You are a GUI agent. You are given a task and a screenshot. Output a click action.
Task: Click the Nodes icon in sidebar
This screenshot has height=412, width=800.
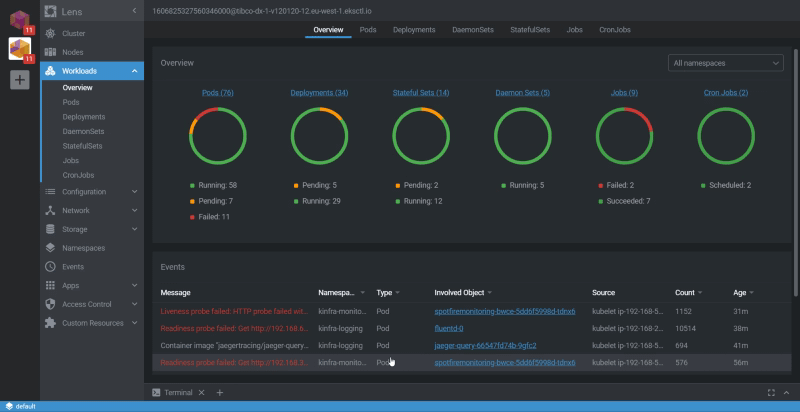click(x=50, y=52)
